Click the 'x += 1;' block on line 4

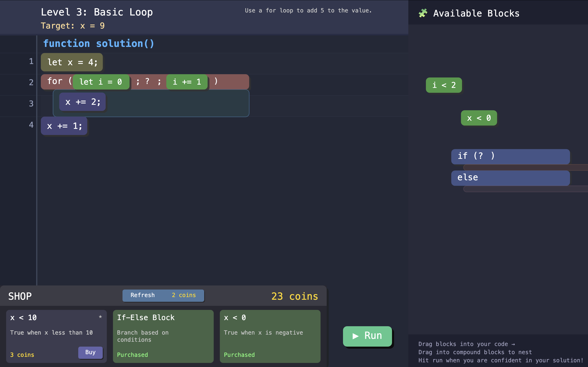coord(64,126)
